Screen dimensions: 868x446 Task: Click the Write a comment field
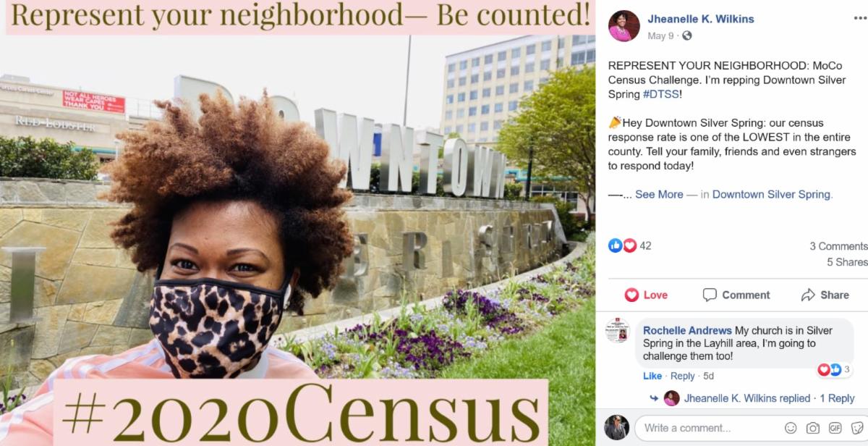pyautogui.click(x=709, y=428)
